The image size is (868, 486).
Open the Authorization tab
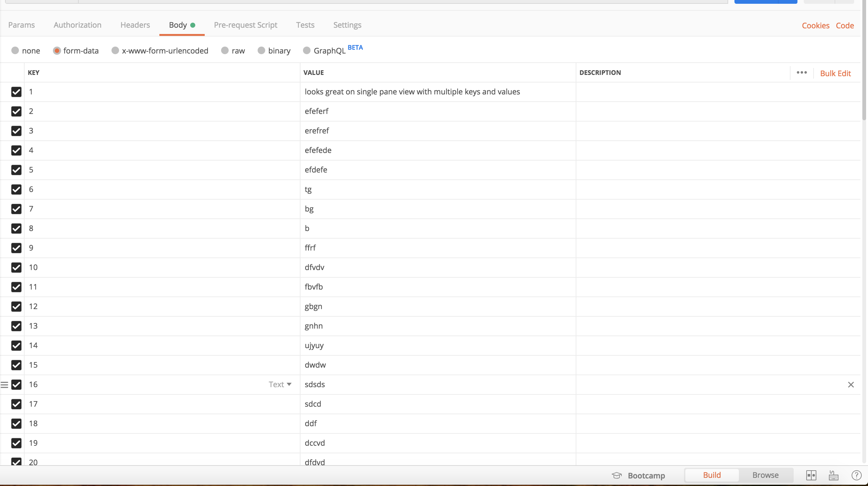[x=77, y=25]
